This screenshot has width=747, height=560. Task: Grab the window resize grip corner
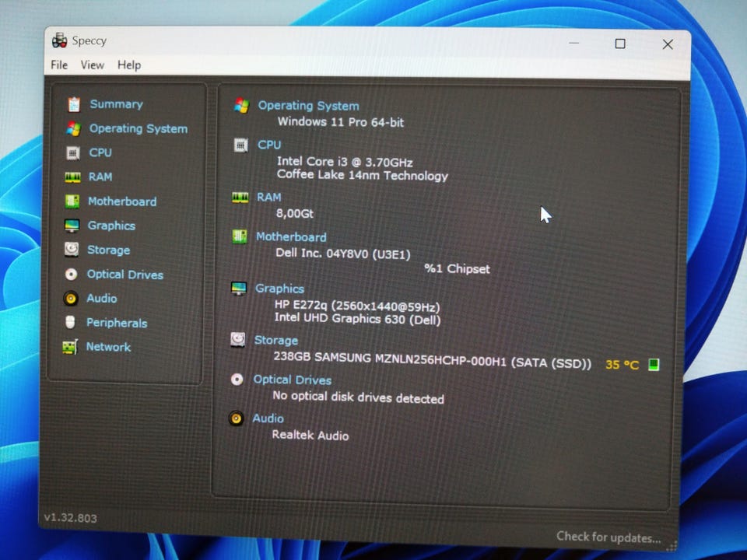[672, 546]
